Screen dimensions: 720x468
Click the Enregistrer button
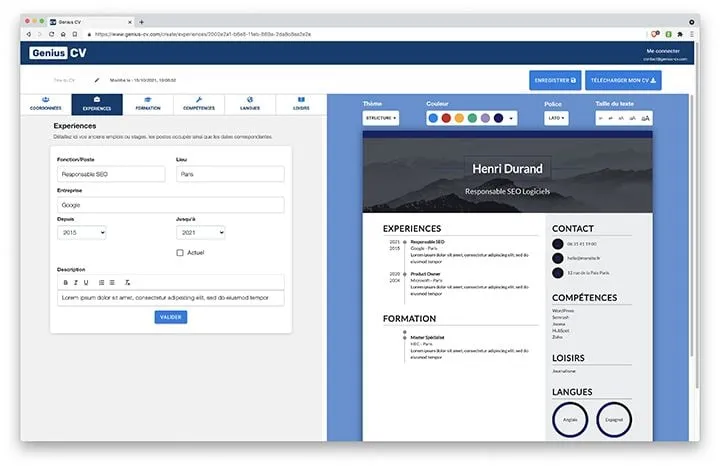555,80
